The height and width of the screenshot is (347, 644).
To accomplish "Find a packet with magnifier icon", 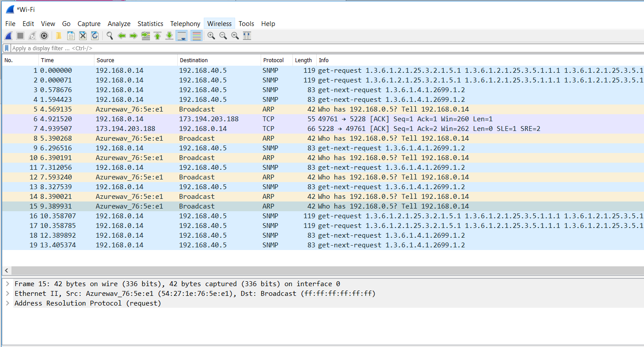I will (109, 36).
